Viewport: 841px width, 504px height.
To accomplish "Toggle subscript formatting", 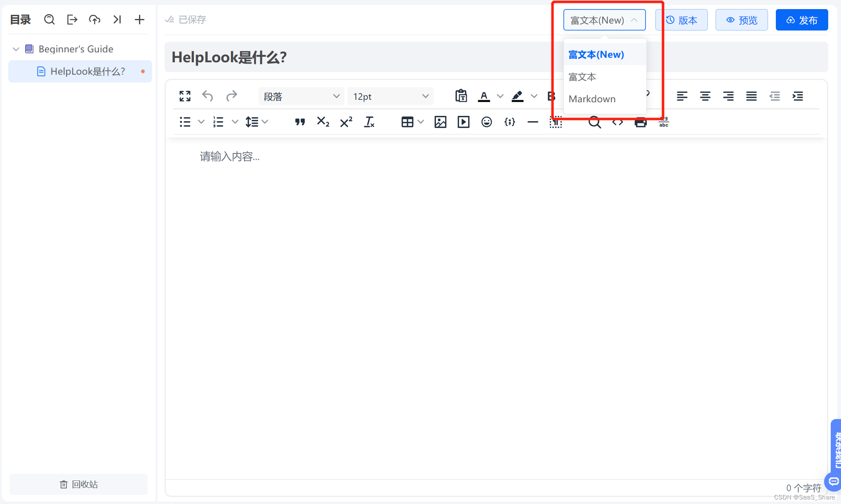I will pos(323,122).
